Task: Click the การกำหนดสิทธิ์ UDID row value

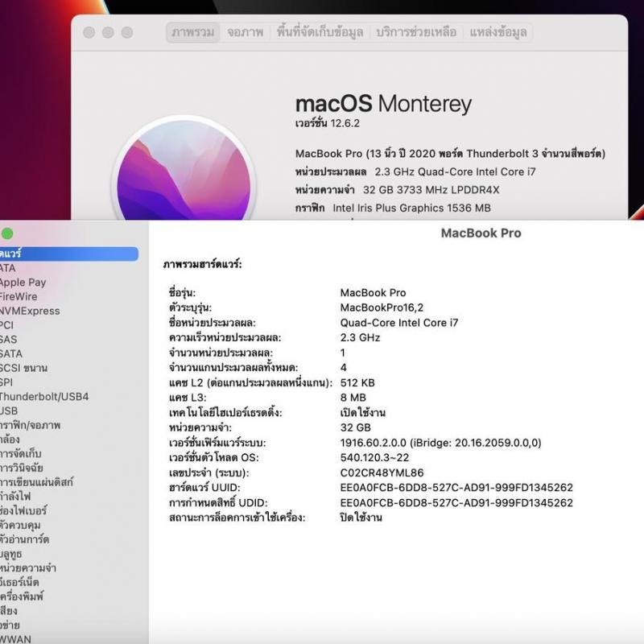Action: click(x=456, y=502)
